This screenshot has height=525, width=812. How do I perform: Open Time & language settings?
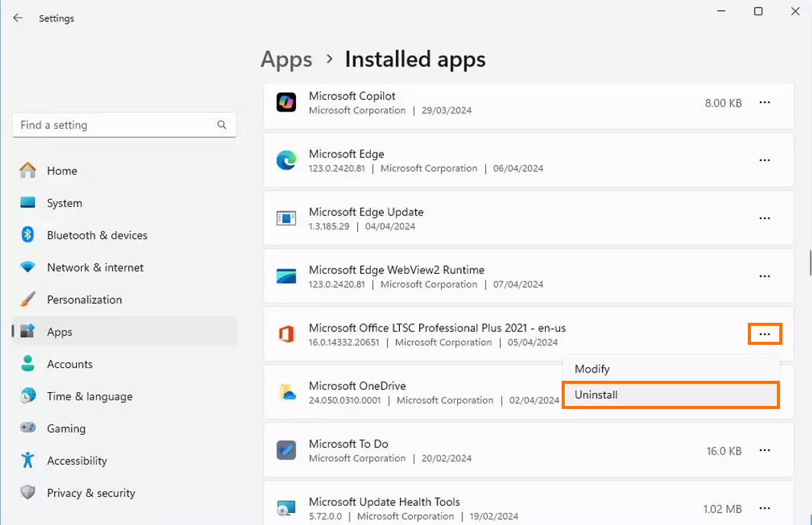coord(124,396)
